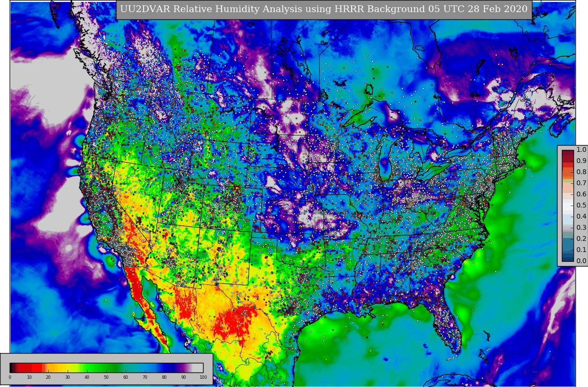The image size is (588, 387).
Task: Click the "50" tick label on humidity scale
Action: (106, 377)
